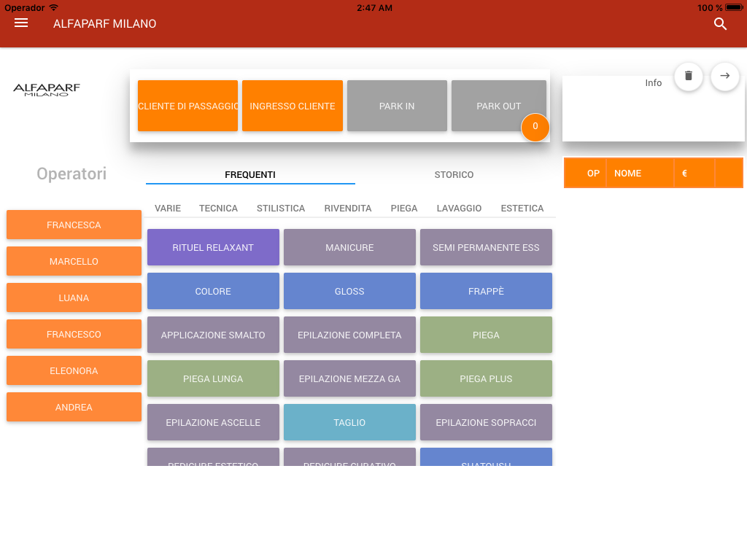The width and height of the screenshot is (747, 560).
Task: Switch to the STORICO tab
Action: click(x=454, y=175)
